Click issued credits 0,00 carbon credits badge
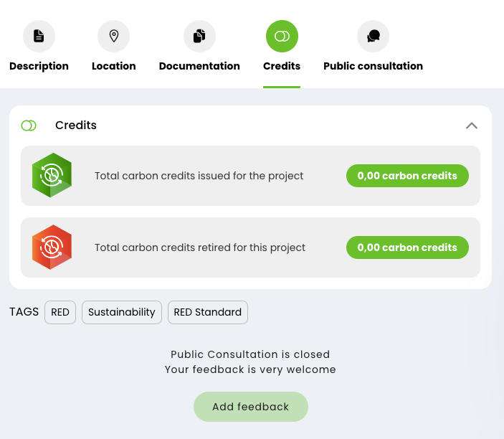The height and width of the screenshot is (439, 504). pyautogui.click(x=407, y=176)
